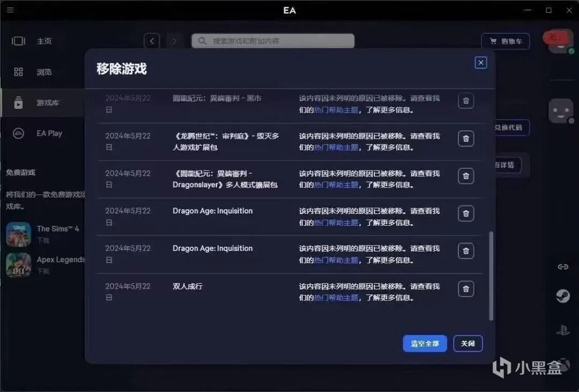This screenshot has height=392, width=579.
Task: Delete the second Dragon Age: Inquisition entry
Action: coord(466,252)
